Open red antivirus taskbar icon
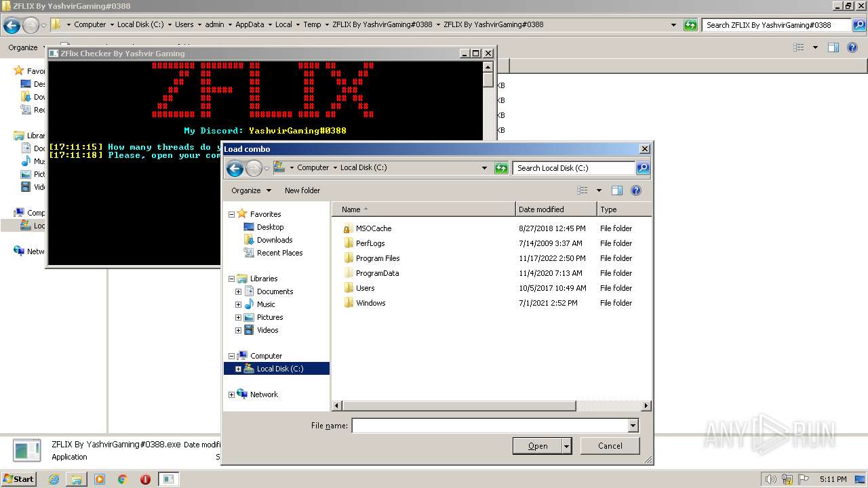The width and height of the screenshot is (868, 488). 145,479
